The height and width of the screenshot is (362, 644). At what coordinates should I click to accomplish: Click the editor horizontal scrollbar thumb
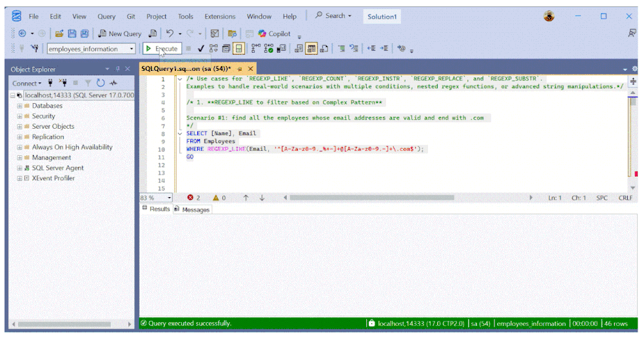click(x=372, y=198)
